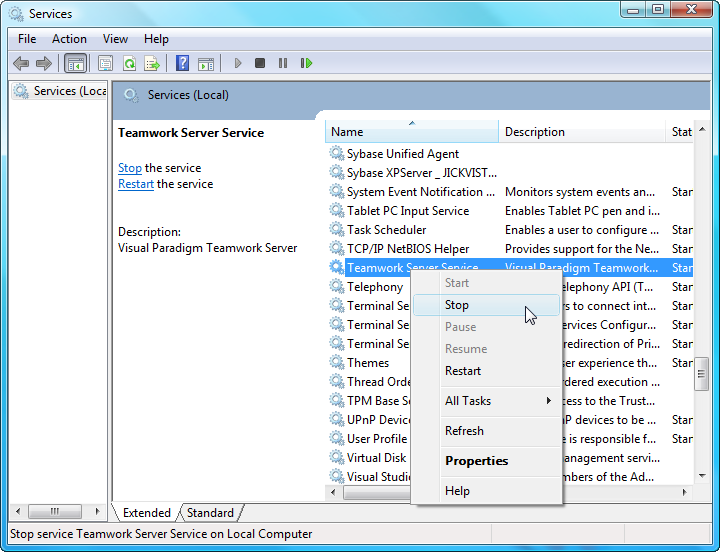Click gear icon beside TCP/IP NetBIOS Helper
The width and height of the screenshot is (720, 552).
point(337,248)
